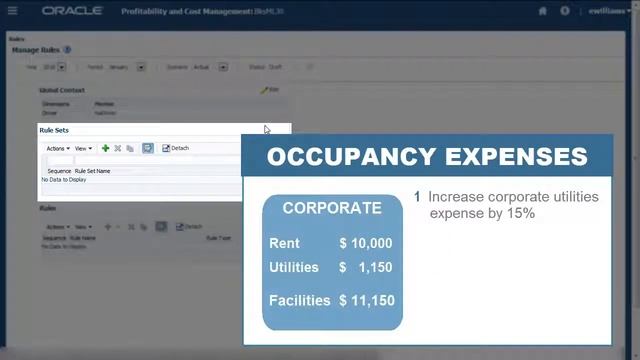Click the help icon beside Manage Rules
Screen dimensions: 640x360
point(67,50)
